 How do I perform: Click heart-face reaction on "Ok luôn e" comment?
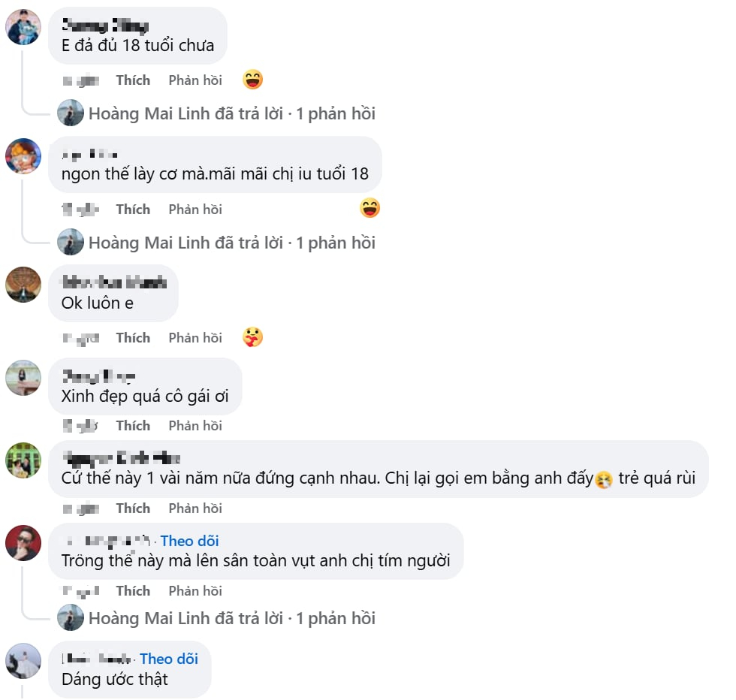253,337
